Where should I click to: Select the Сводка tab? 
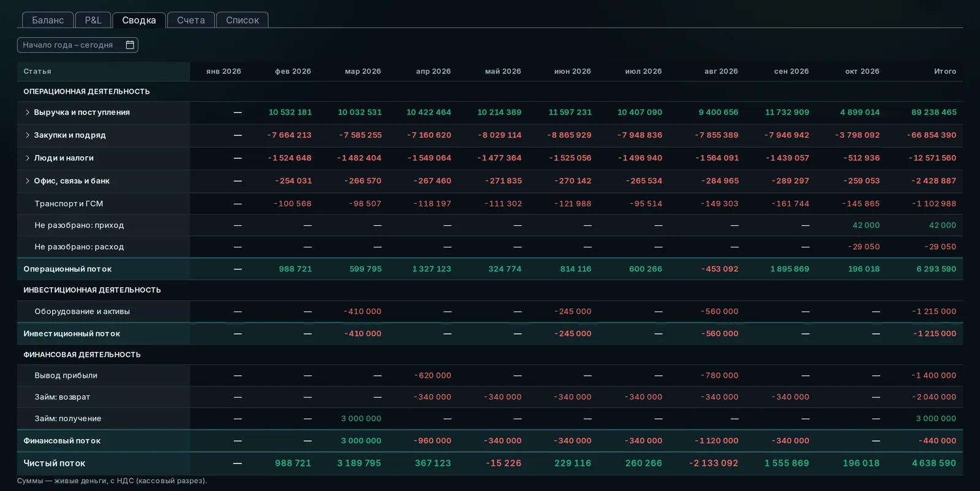139,20
